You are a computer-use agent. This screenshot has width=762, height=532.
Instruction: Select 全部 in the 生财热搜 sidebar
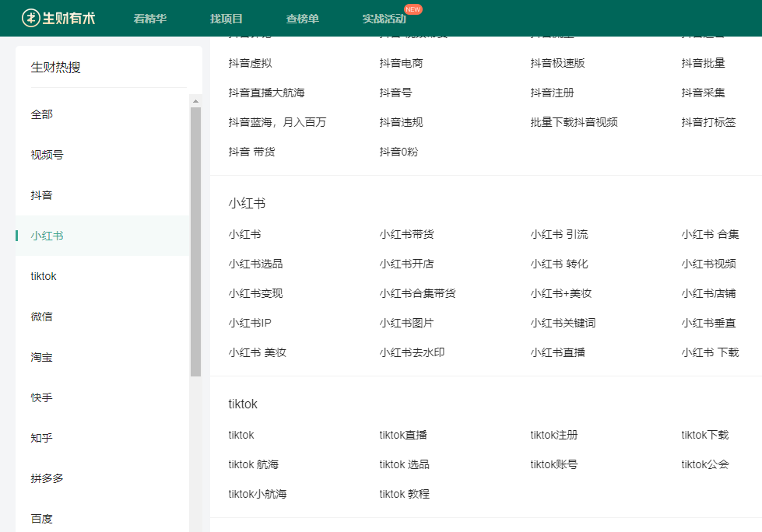tap(42, 114)
